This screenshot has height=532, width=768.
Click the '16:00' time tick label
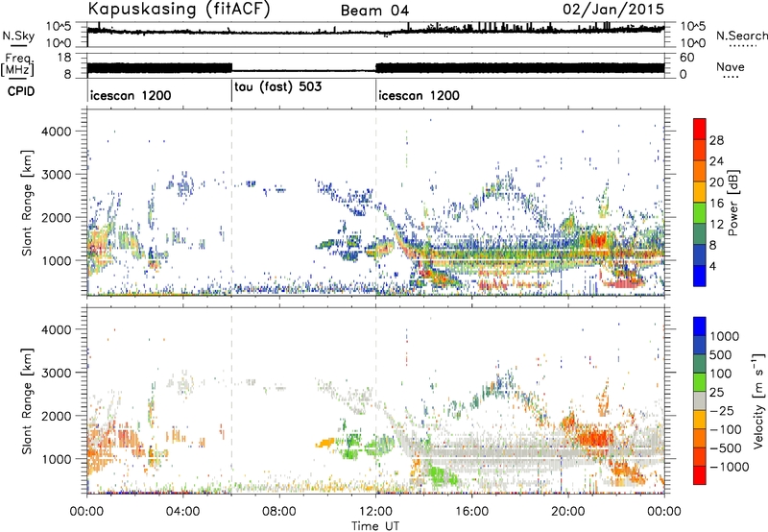(471, 512)
